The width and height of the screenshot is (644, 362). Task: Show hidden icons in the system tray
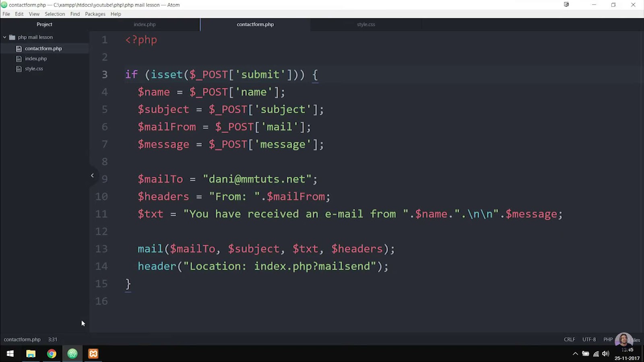(x=576, y=354)
